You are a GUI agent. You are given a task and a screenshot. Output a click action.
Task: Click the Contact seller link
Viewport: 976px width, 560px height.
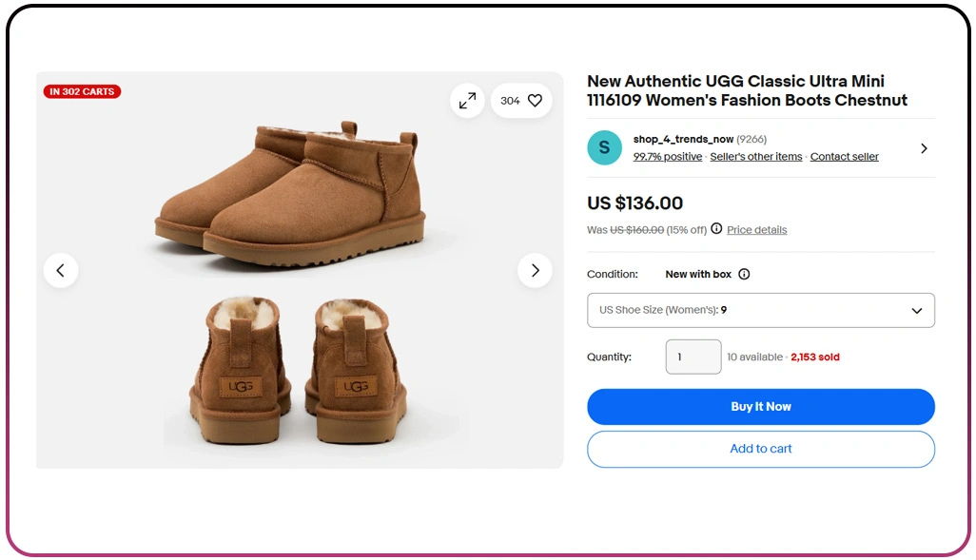pos(844,157)
